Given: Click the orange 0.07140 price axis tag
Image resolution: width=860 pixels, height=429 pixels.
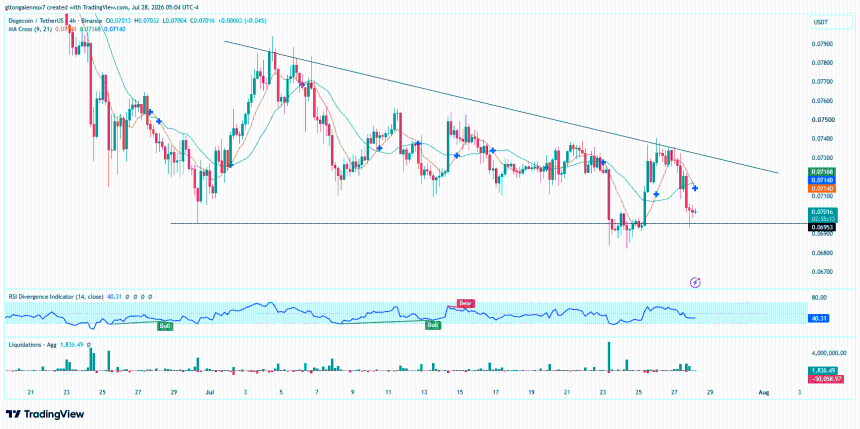Looking at the screenshot, I should tap(821, 188).
